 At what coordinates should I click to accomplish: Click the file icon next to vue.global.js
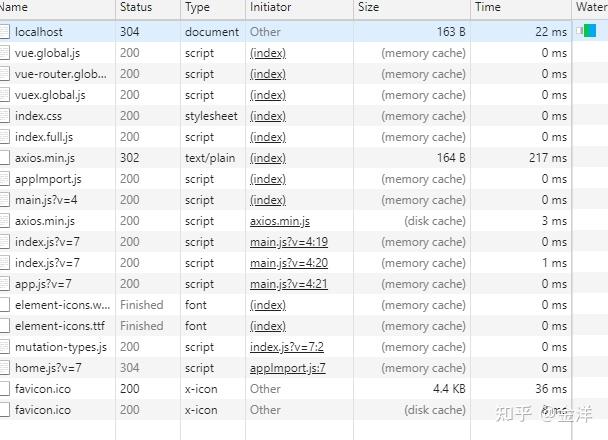5,52
